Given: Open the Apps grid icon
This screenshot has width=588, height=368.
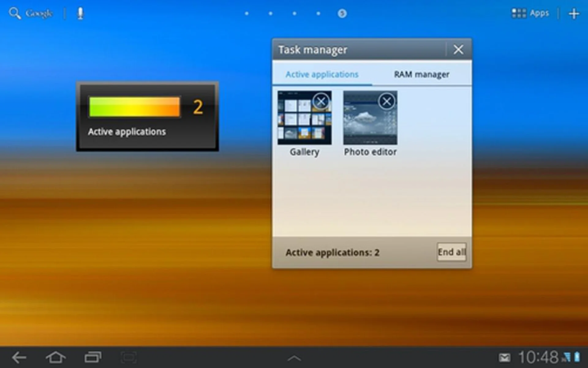Looking at the screenshot, I should [518, 13].
